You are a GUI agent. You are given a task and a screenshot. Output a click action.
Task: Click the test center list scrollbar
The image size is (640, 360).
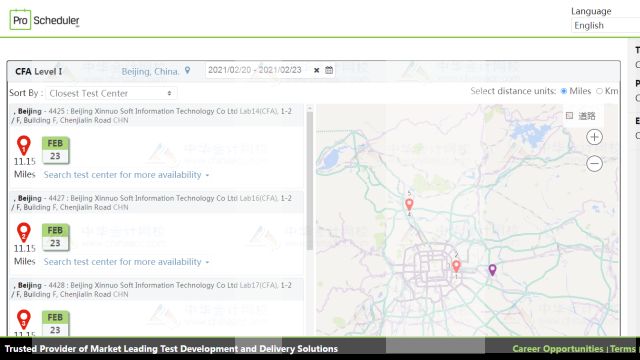pyautogui.click(x=310, y=180)
